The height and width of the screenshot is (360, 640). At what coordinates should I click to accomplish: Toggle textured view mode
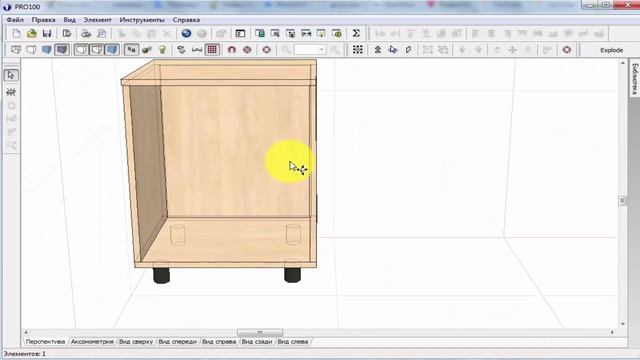point(62,50)
